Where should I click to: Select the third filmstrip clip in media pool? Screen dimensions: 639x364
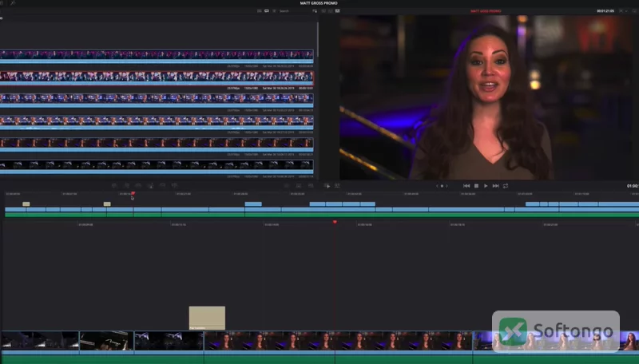coord(157,100)
